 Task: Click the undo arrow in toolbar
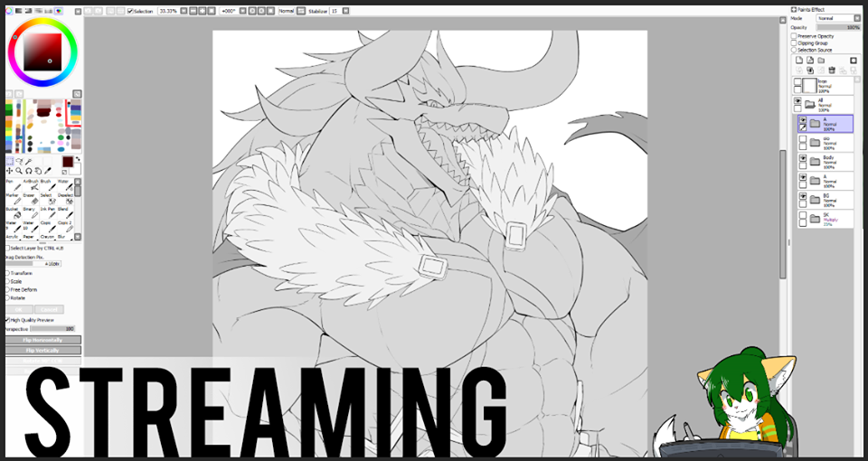pyautogui.click(x=88, y=11)
